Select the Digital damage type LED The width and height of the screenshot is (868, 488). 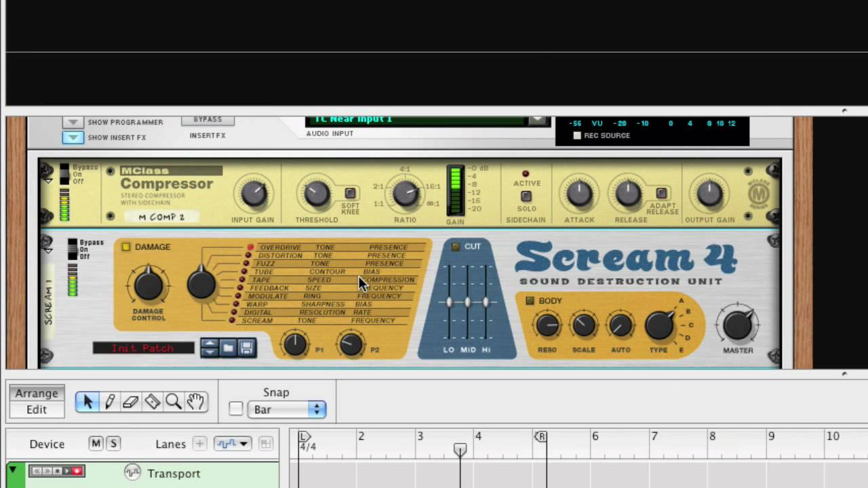point(234,312)
